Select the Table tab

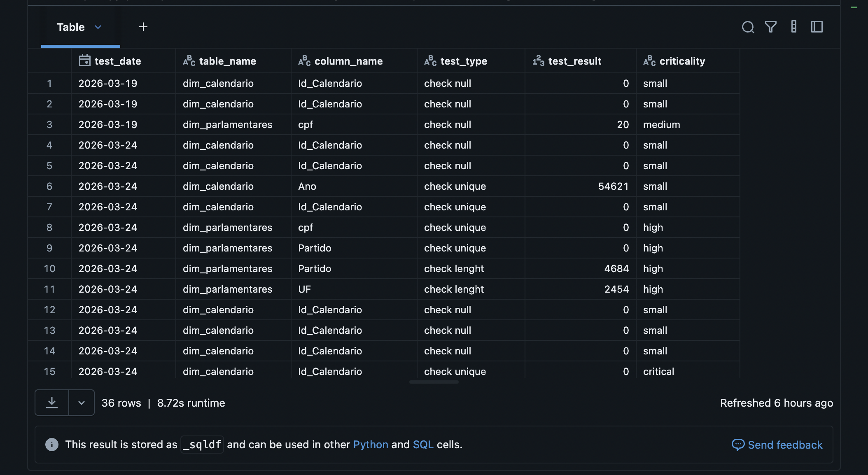(71, 27)
